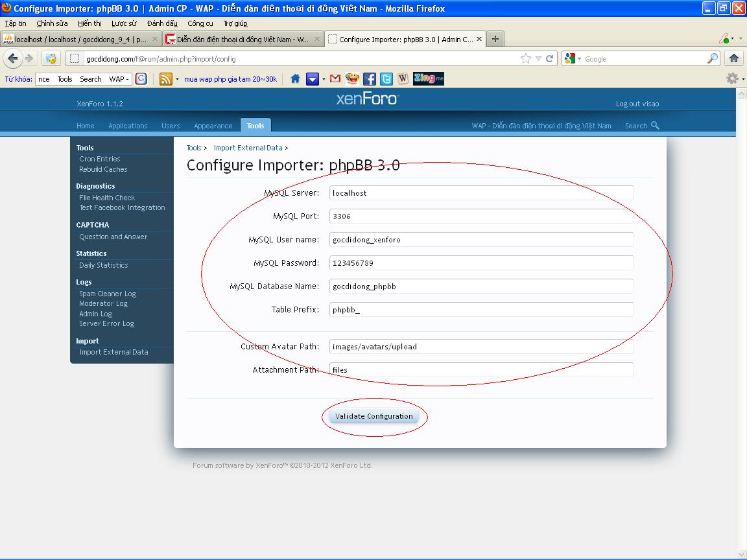Open Test Facebook Integration link
This screenshot has width=747, height=560.
point(122,207)
